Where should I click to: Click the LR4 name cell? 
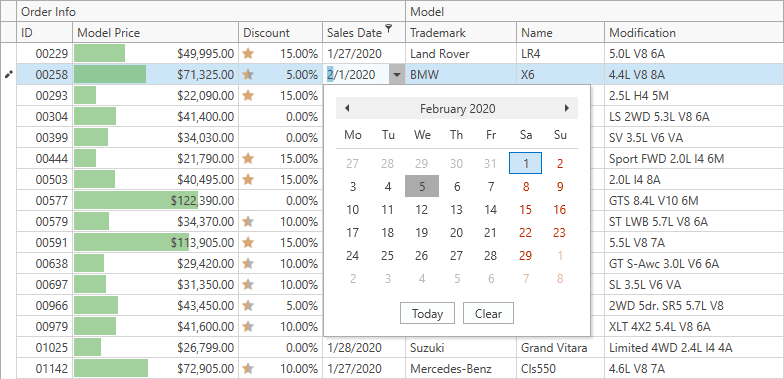560,54
